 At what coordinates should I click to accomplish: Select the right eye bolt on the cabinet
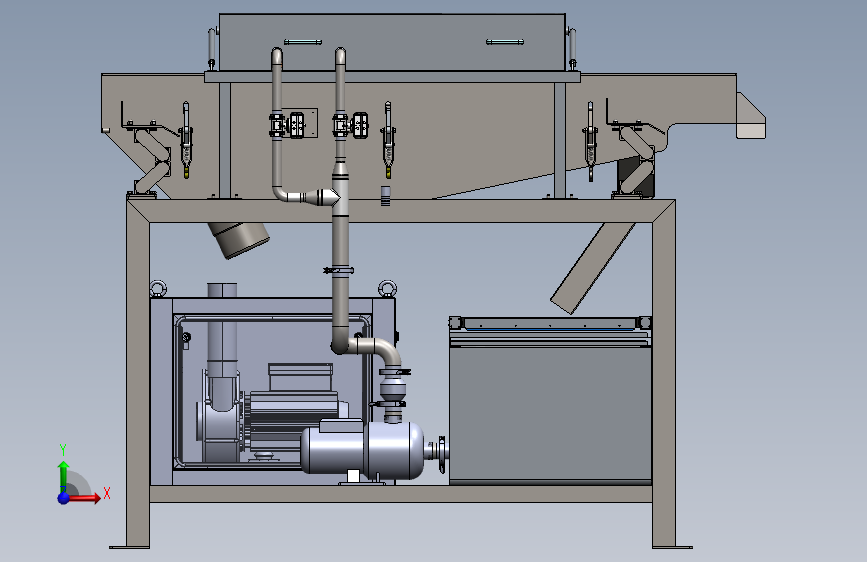[387, 289]
